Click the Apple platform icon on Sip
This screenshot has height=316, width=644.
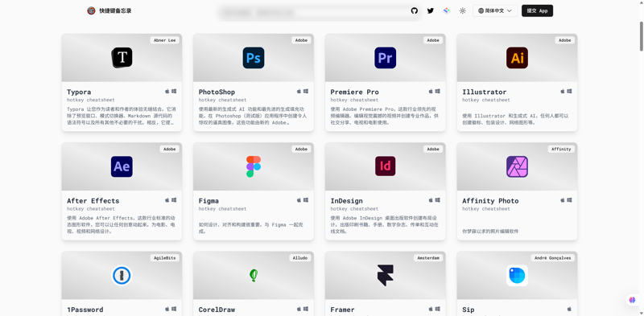[569, 309]
